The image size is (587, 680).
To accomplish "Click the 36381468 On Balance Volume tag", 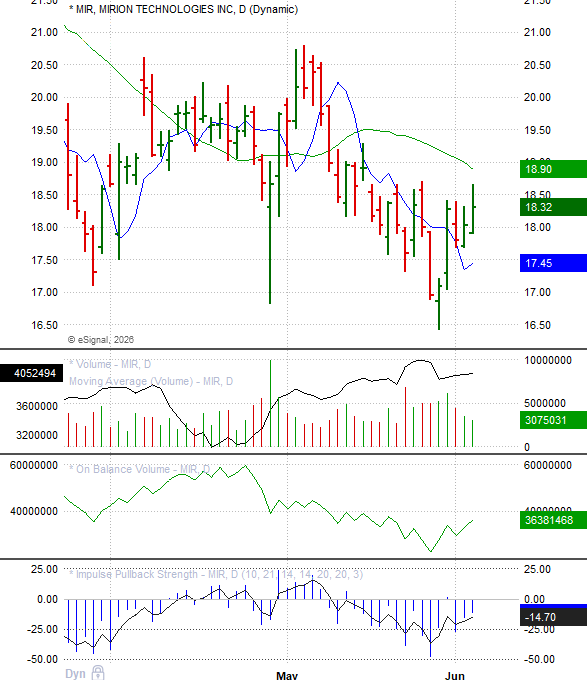I will tap(553, 520).
